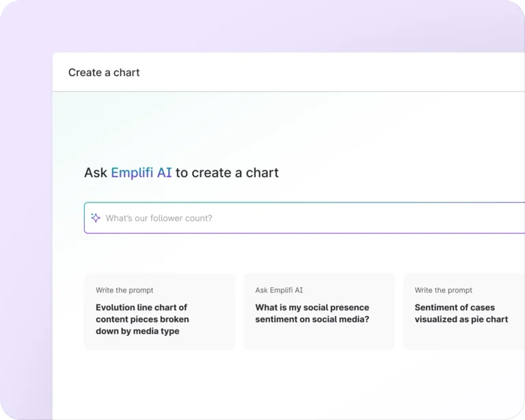Click "visualized as pie chart" text line
Image resolution: width=525 pixels, height=420 pixels.
tap(461, 319)
